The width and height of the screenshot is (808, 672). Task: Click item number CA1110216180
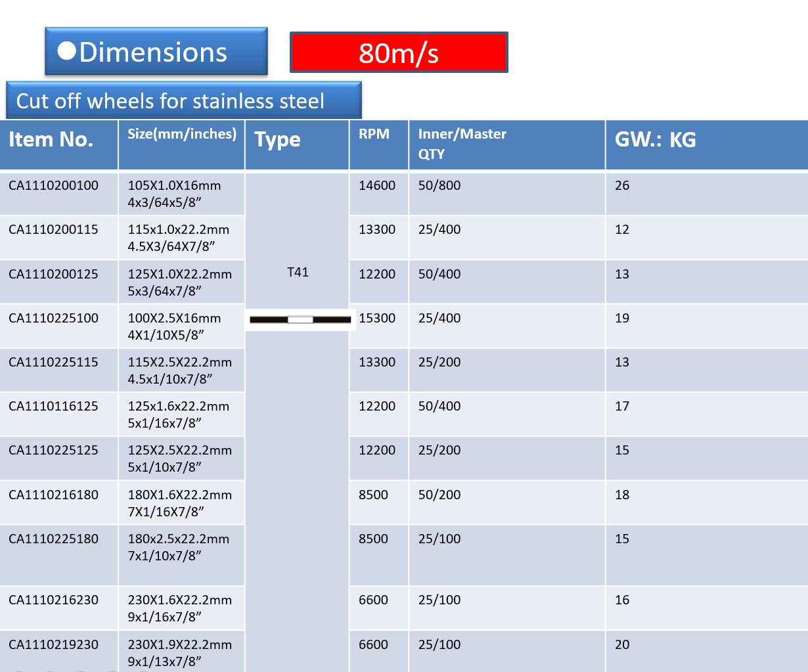coord(53,495)
